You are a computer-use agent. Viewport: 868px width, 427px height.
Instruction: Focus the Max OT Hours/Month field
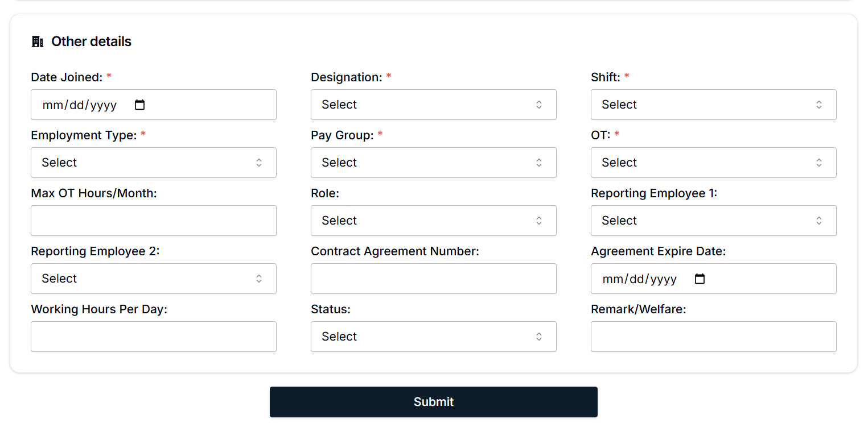coord(153,221)
